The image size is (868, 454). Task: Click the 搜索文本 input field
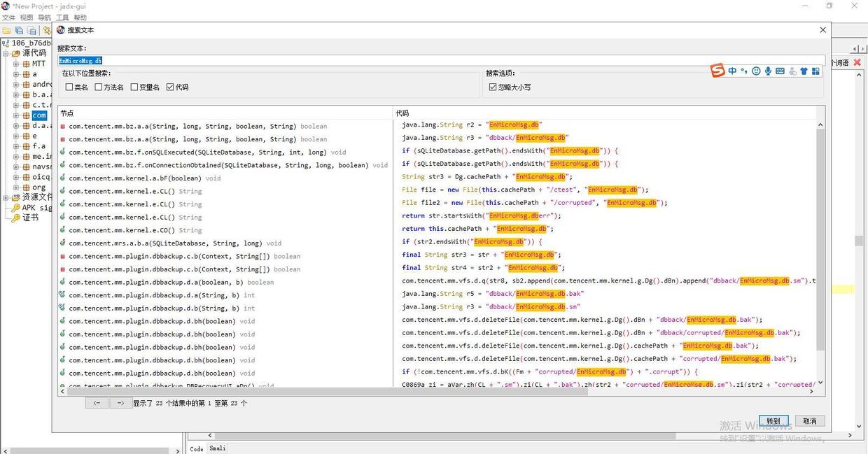point(441,61)
